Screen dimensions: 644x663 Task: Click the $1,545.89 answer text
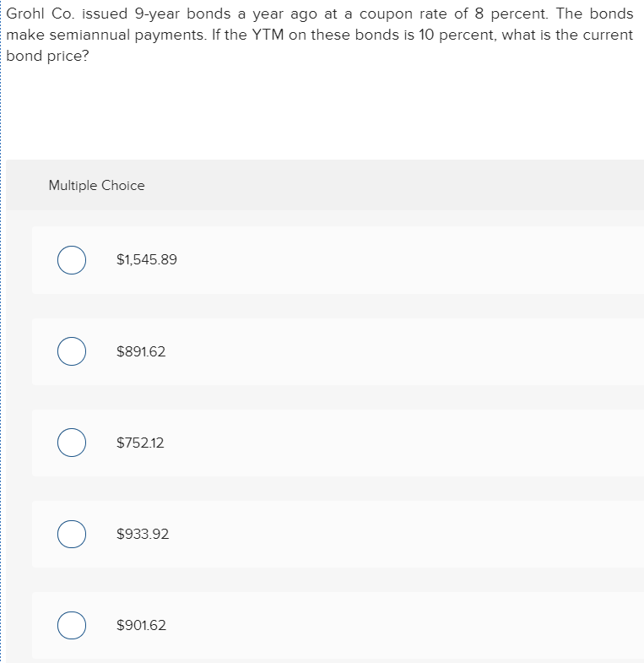[146, 260]
